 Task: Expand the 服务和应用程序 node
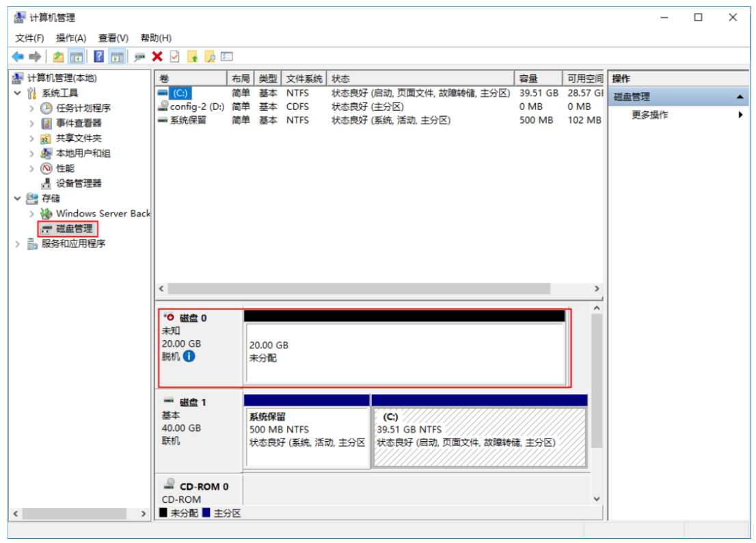tap(18, 244)
